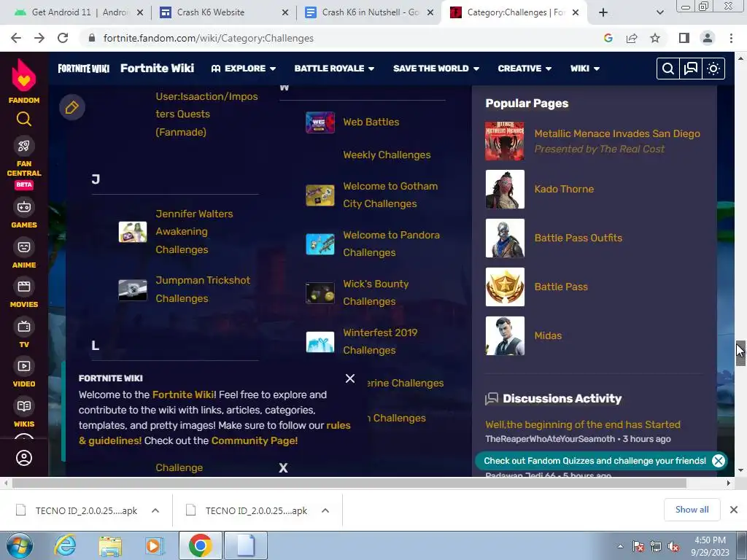Open Kado Thorne popular page
The image size is (747, 560).
click(564, 189)
